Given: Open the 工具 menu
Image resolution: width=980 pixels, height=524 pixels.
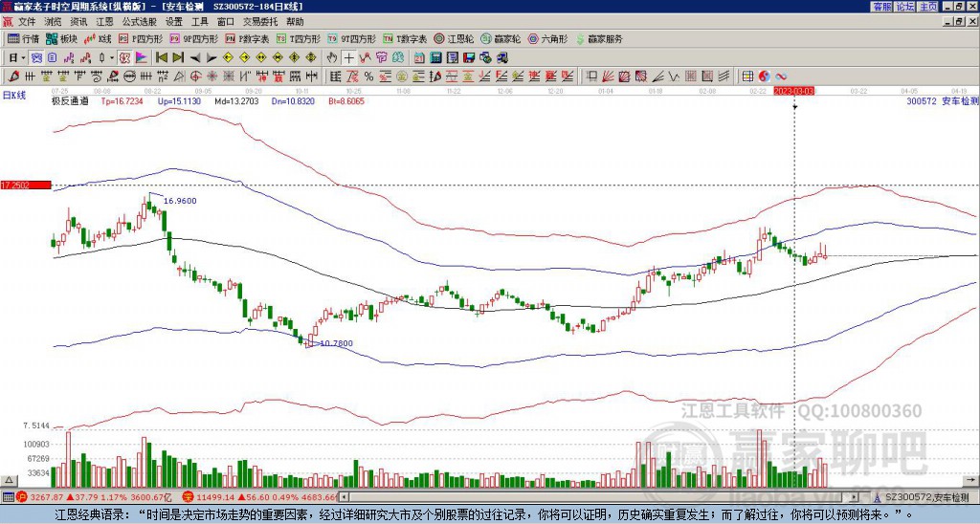Looking at the screenshot, I should pyautogui.click(x=200, y=22).
